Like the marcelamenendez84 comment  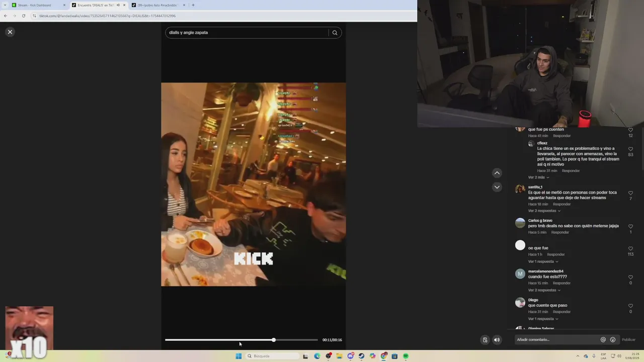(x=630, y=277)
